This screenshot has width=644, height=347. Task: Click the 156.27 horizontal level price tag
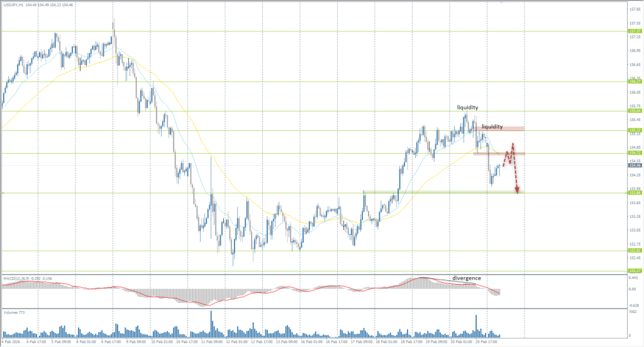[x=635, y=81]
